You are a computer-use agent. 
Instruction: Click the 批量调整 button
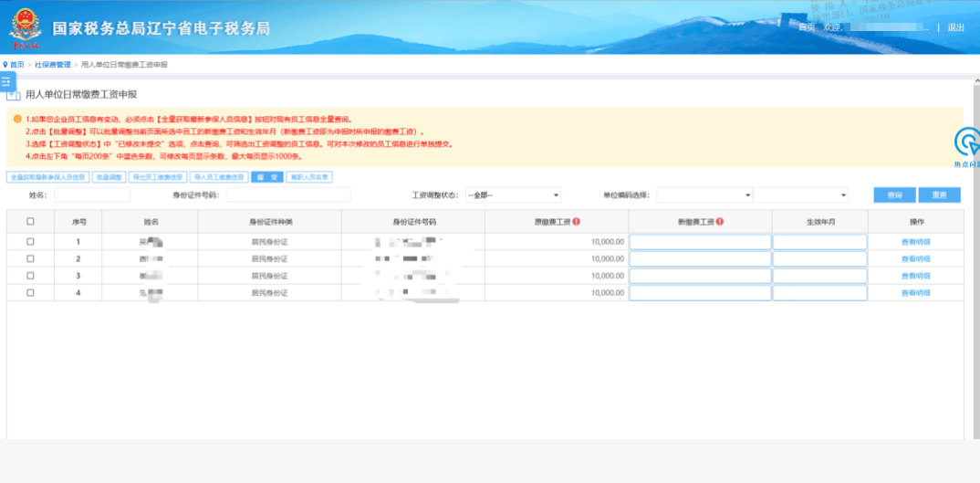109,177
